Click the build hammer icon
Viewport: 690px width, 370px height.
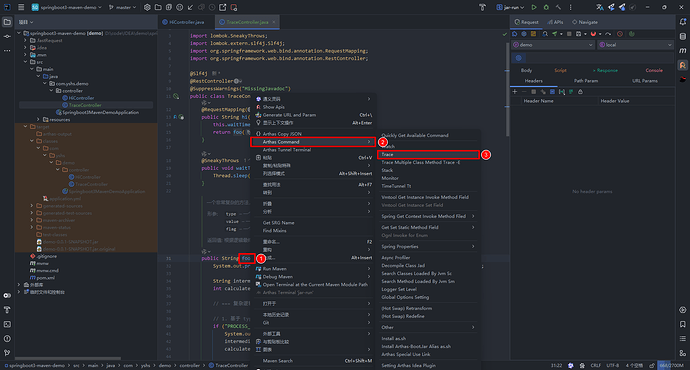click(558, 7)
